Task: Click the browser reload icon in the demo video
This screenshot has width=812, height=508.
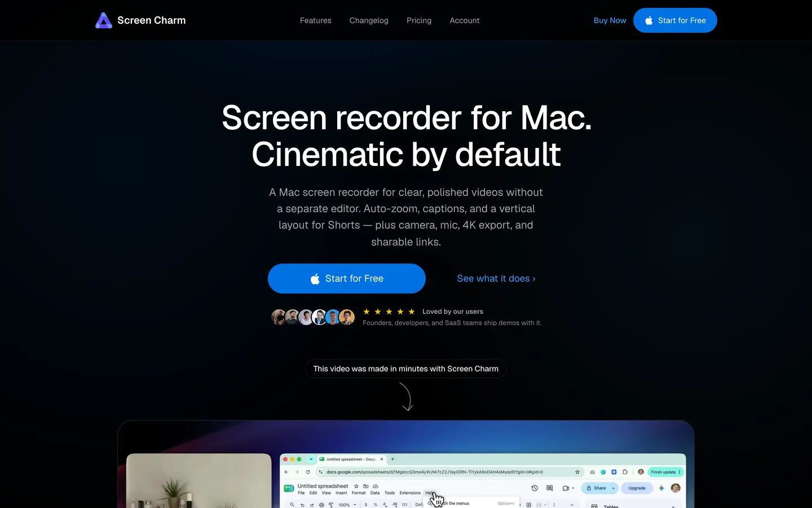Action: click(x=308, y=472)
